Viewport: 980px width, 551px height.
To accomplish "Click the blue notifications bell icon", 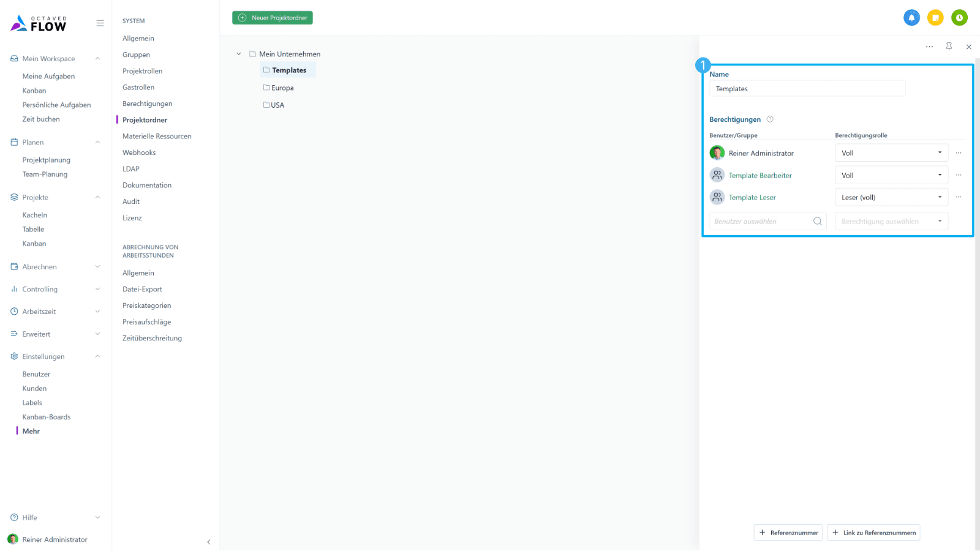I will click(911, 18).
